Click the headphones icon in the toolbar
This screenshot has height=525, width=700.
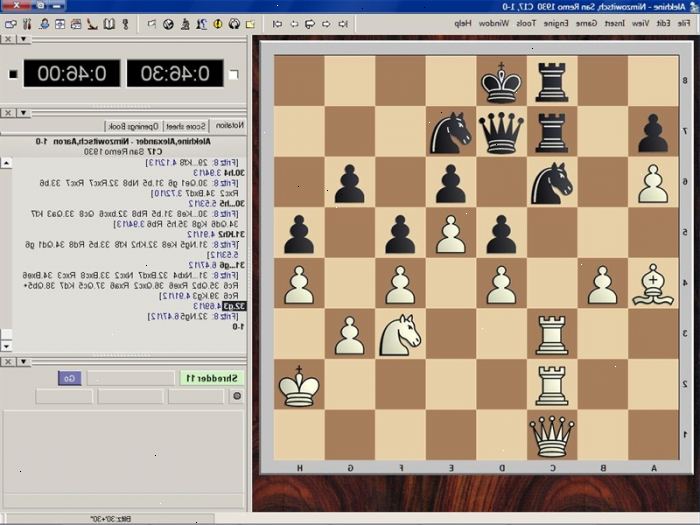[234, 24]
